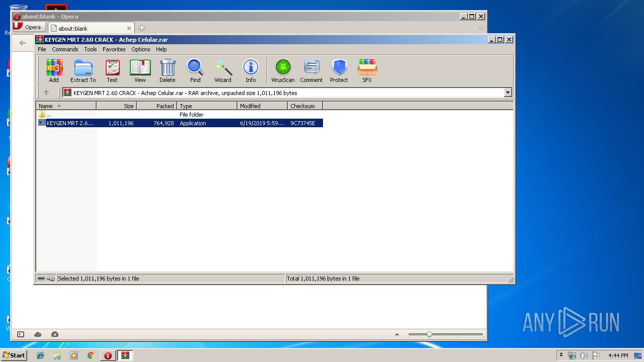Launch the Wizard wand tool

(x=223, y=70)
